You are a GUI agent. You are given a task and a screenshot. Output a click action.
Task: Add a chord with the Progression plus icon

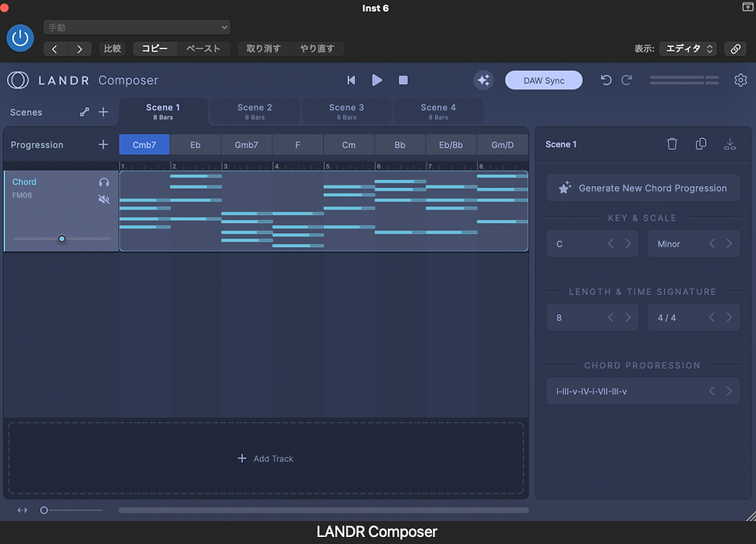[103, 145]
